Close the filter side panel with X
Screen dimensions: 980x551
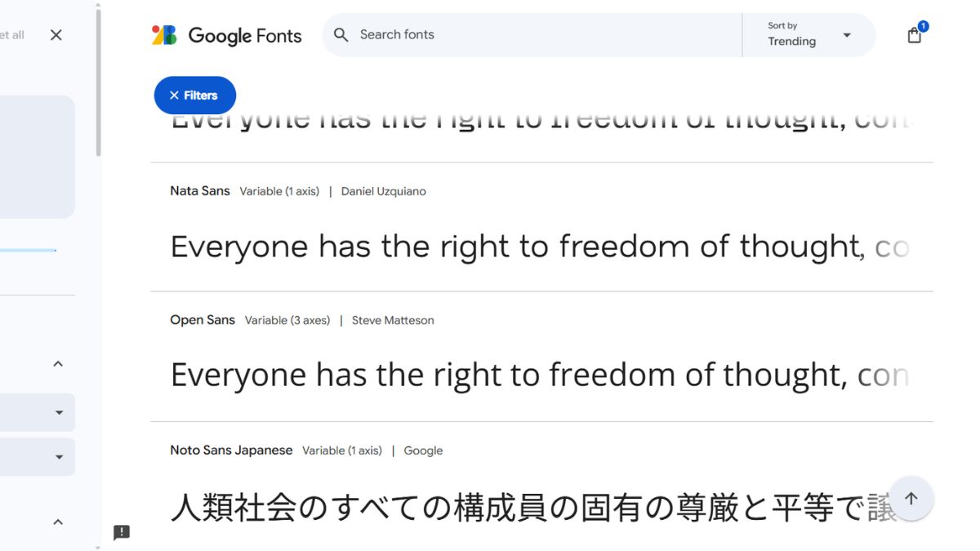tap(56, 35)
